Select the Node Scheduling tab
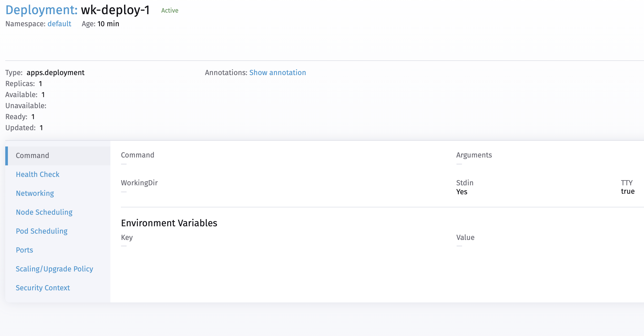644x336 pixels. (44, 212)
